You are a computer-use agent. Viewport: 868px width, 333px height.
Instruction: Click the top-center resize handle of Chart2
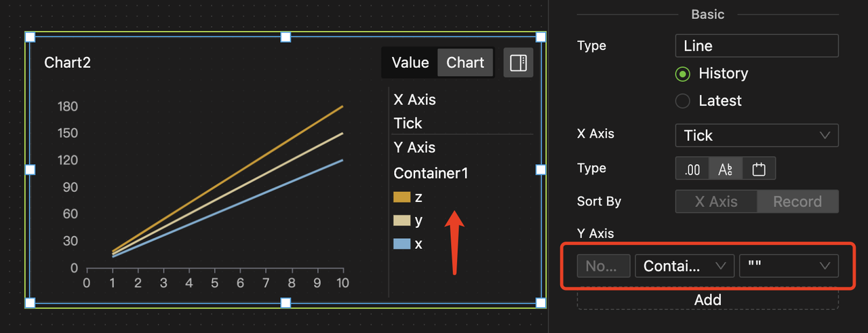(x=285, y=37)
